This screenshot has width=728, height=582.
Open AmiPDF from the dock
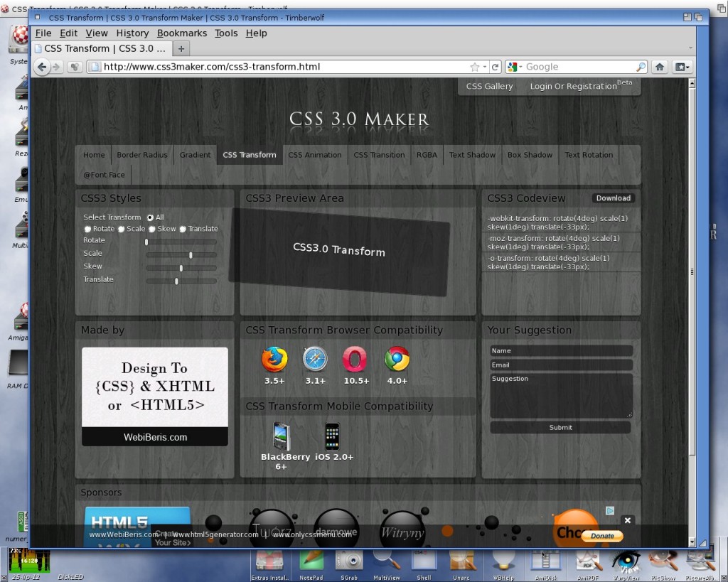[x=587, y=564]
